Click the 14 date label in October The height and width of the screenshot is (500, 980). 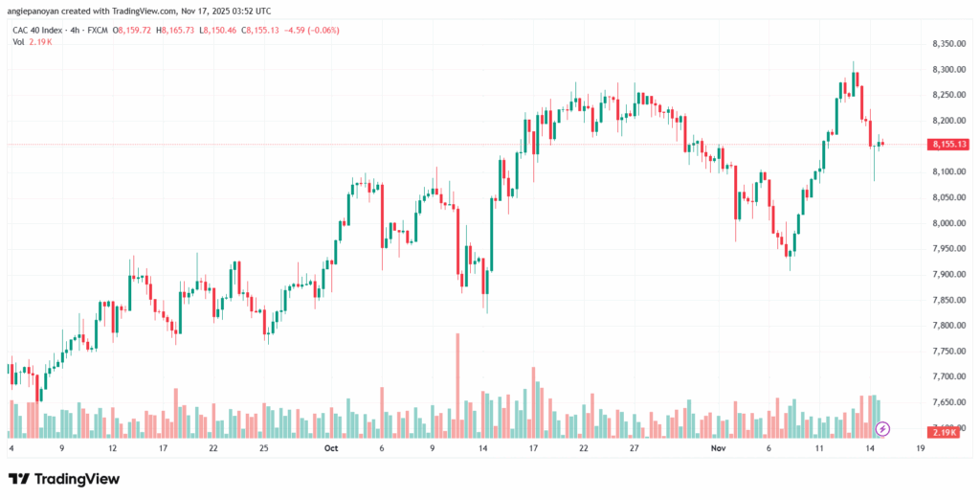(483, 447)
